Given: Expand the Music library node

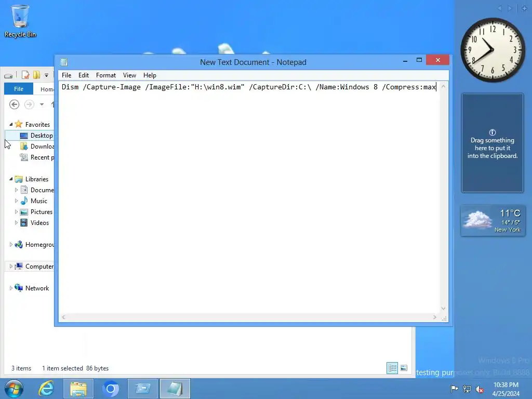Looking at the screenshot, I should pos(16,201).
